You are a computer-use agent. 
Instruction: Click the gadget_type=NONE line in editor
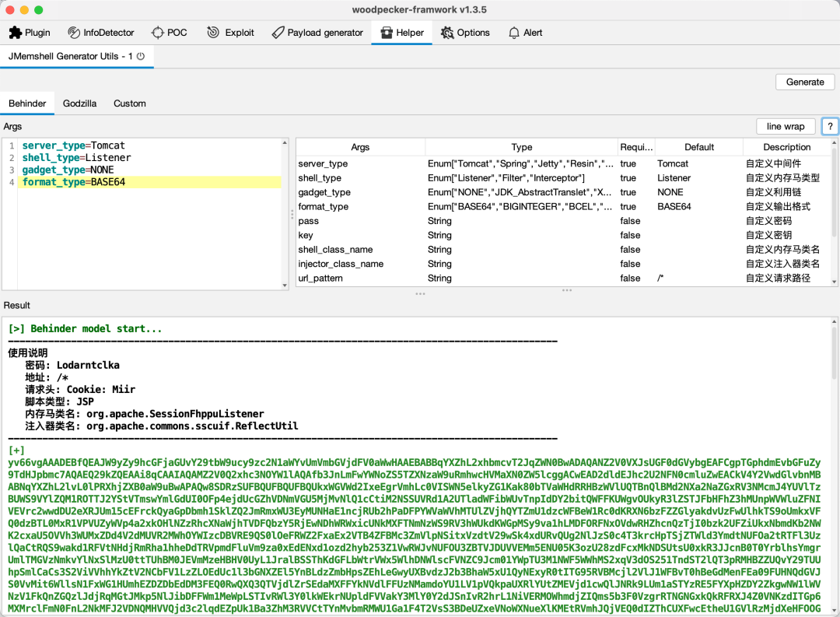point(68,170)
